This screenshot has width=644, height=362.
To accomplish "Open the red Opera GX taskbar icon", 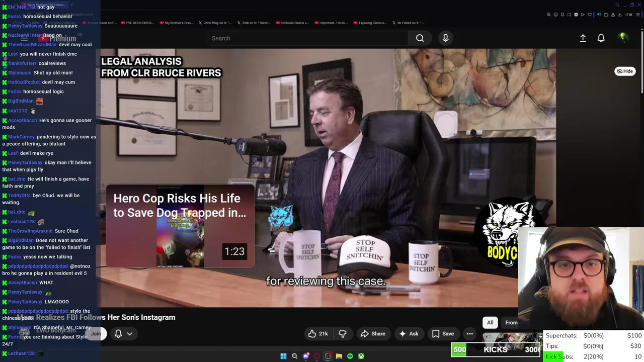I will [x=317, y=356].
